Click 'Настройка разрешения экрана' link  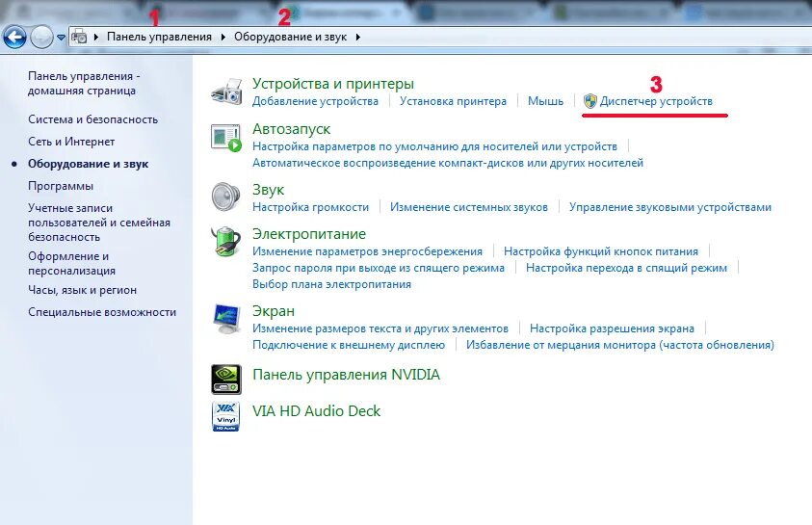[x=612, y=328]
